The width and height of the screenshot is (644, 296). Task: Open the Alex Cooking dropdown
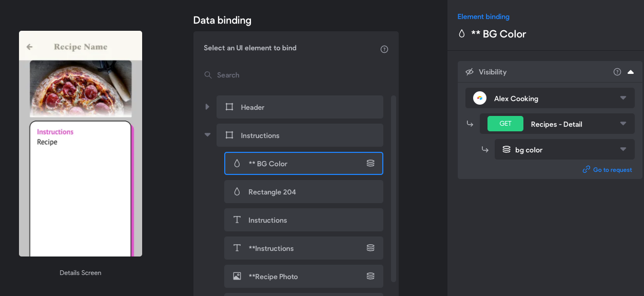550,98
